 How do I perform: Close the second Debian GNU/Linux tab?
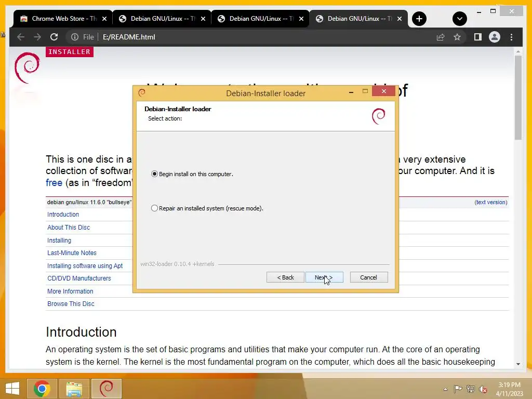[203, 19]
